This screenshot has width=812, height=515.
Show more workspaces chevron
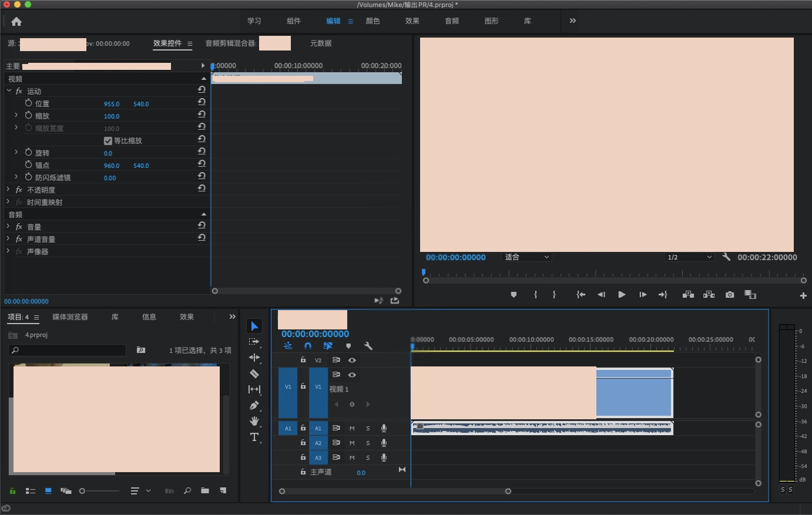(573, 21)
